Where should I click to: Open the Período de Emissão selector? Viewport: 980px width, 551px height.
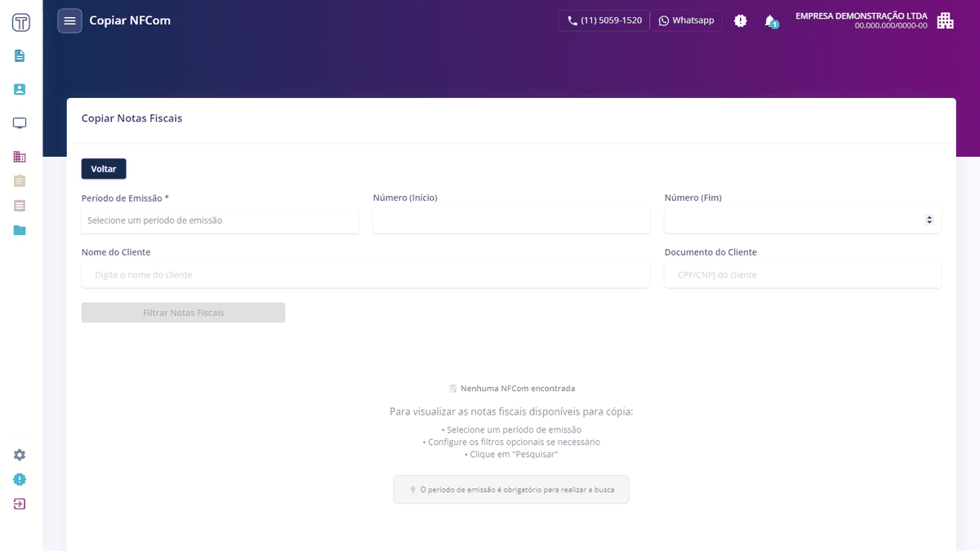(220, 220)
